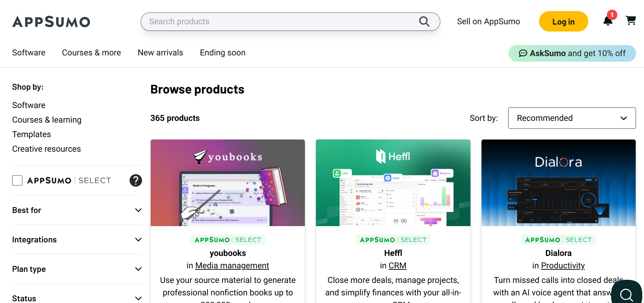Viewport: 644px width, 303px height.
Task: Click the search magnifier icon
Action: click(x=424, y=21)
